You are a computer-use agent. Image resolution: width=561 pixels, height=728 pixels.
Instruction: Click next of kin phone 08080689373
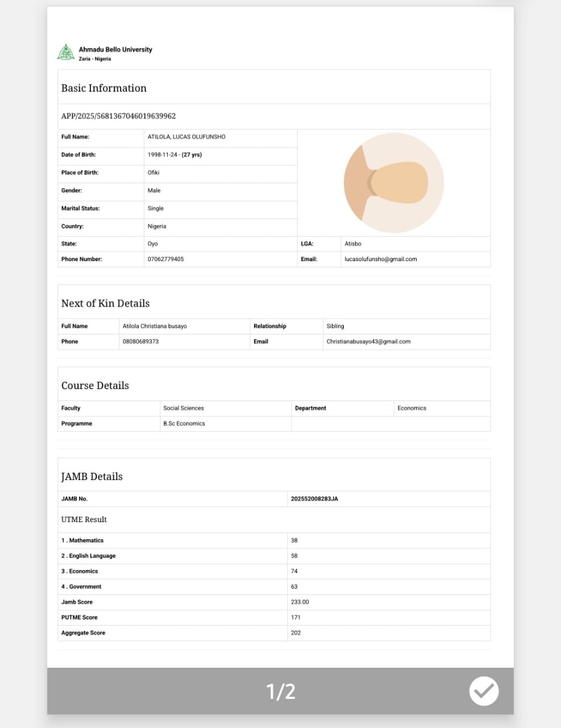(140, 342)
